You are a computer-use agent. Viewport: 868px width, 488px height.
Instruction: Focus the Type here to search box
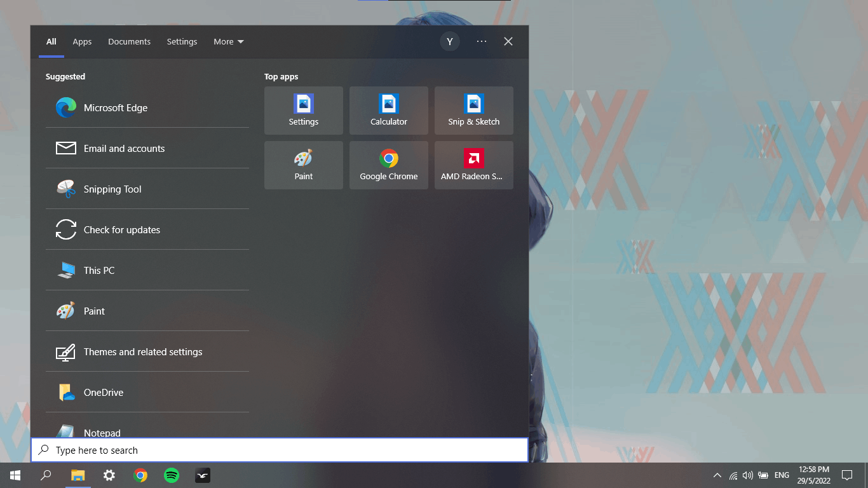(280, 450)
